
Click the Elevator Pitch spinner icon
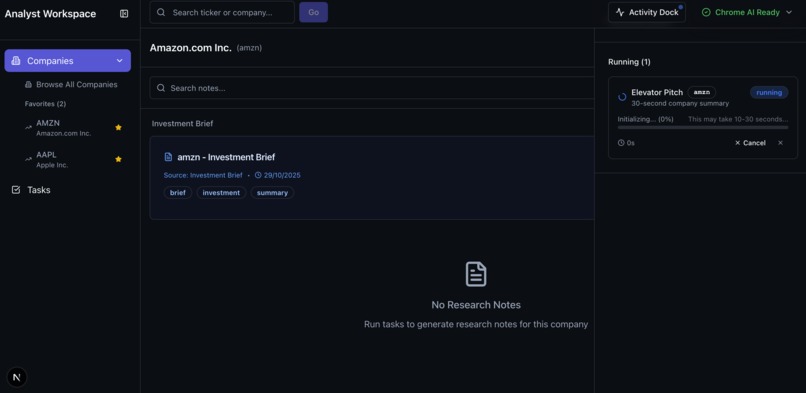[x=622, y=97]
